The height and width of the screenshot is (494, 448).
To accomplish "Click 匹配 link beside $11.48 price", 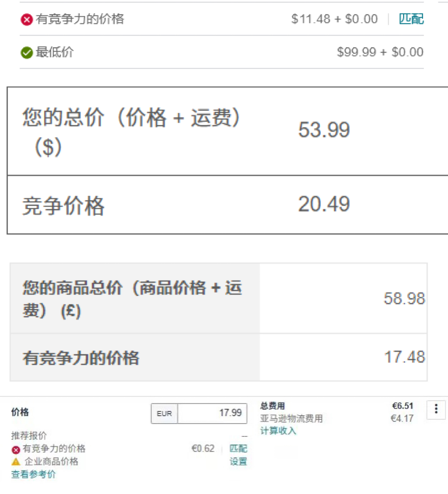I will [411, 19].
